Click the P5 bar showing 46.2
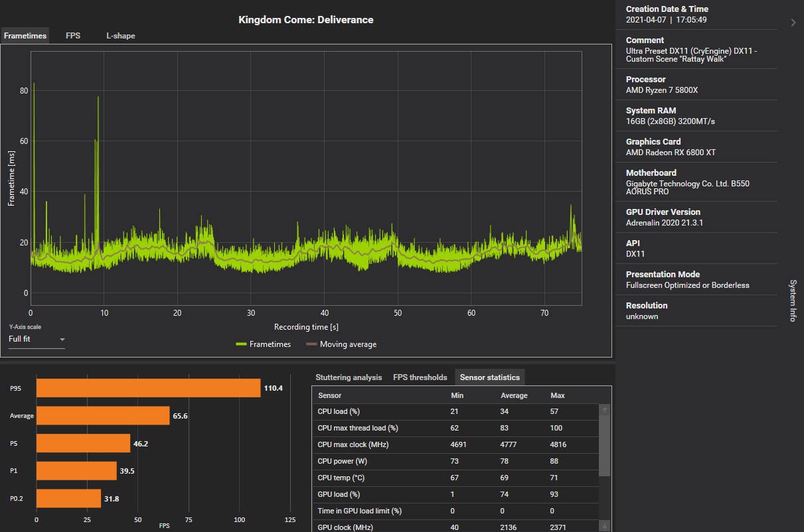The width and height of the screenshot is (804, 532). click(84, 443)
